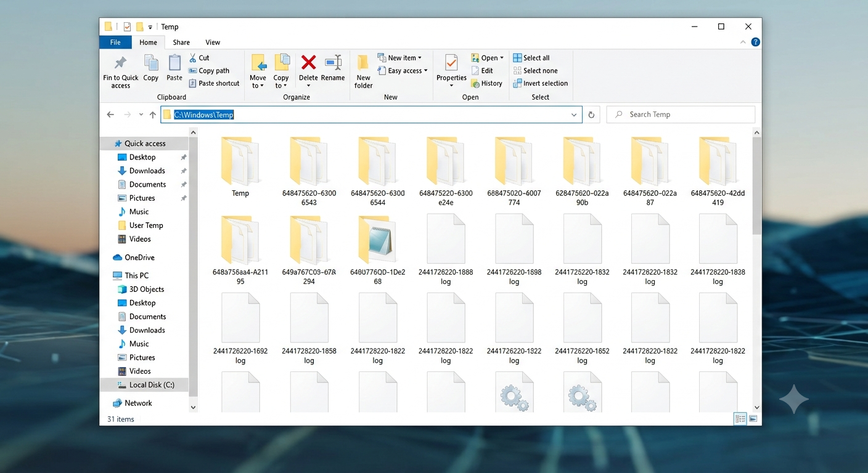Image resolution: width=868 pixels, height=473 pixels.
Task: Select folder 648a756aa4-A21195
Action: (240, 249)
